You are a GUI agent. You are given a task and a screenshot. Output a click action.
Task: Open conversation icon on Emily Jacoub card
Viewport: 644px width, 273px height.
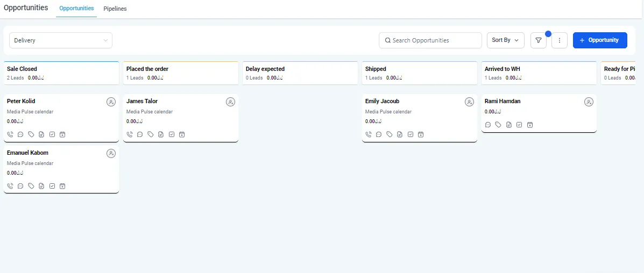tap(379, 134)
